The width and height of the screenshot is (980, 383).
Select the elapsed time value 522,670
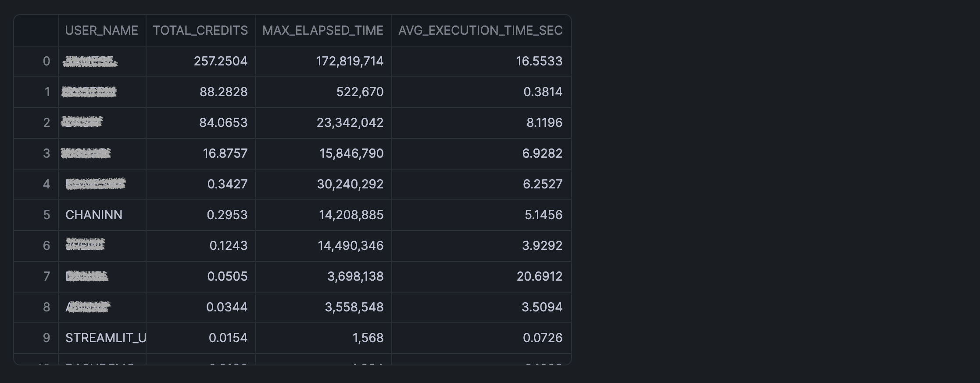click(360, 92)
